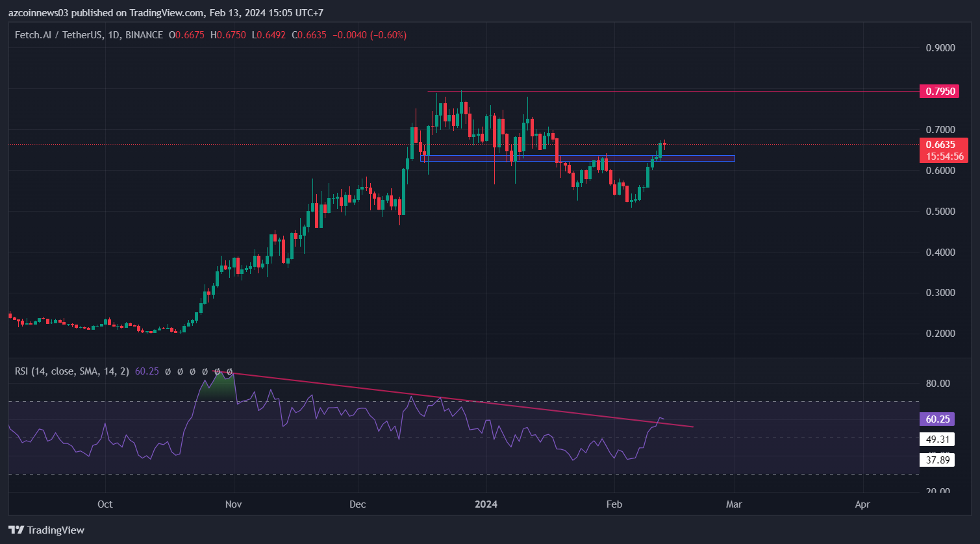Viewport: 980px width, 544px height.
Task: Click the 2024 label on time axis
Action: click(486, 504)
